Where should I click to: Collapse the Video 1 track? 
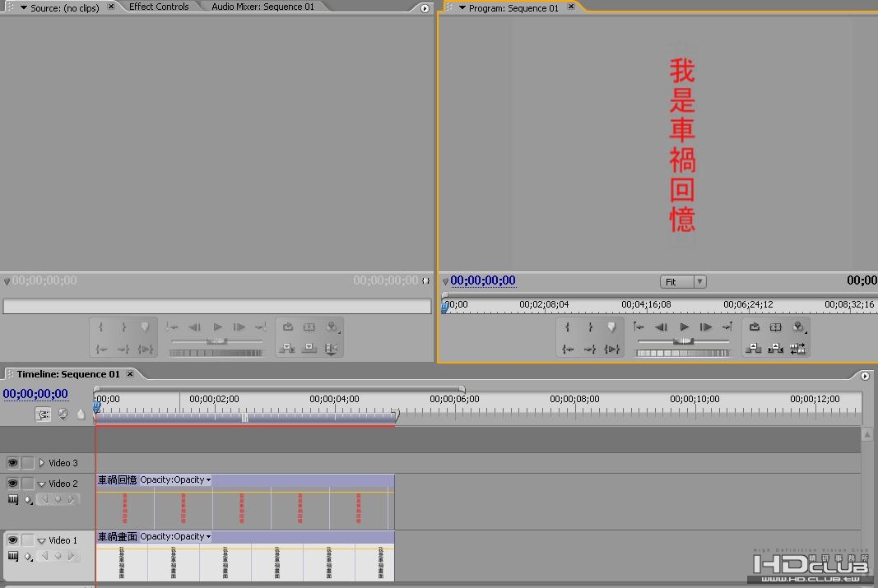(41, 540)
